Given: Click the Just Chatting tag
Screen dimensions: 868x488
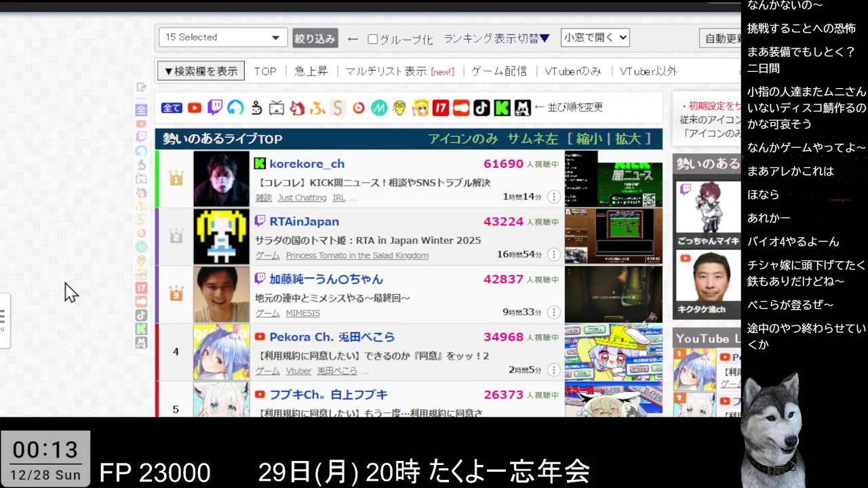Looking at the screenshot, I should [302, 198].
